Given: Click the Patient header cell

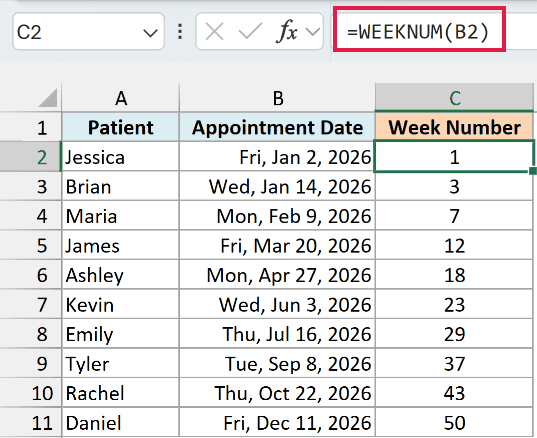Looking at the screenshot, I should pyautogui.click(x=121, y=127).
